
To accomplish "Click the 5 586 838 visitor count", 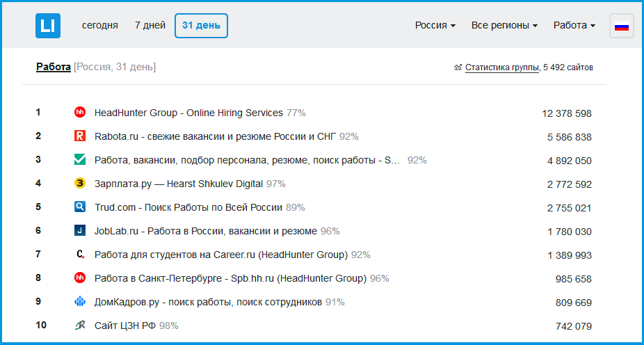I will click(x=570, y=137).
